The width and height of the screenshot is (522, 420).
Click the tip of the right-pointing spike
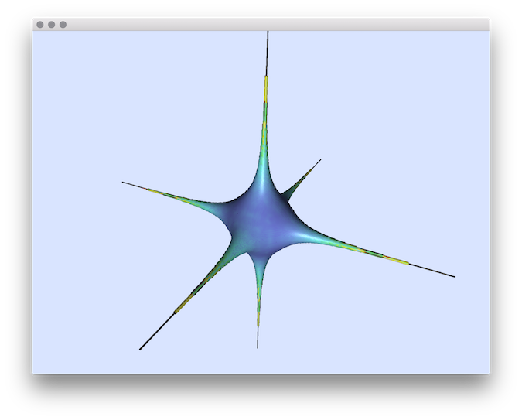[x=453, y=276]
